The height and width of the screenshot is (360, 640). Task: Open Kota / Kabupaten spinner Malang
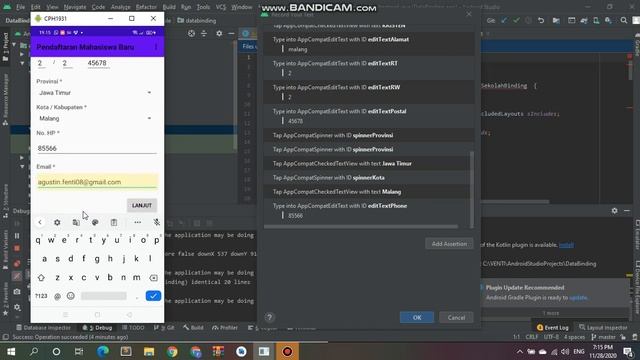(96, 118)
